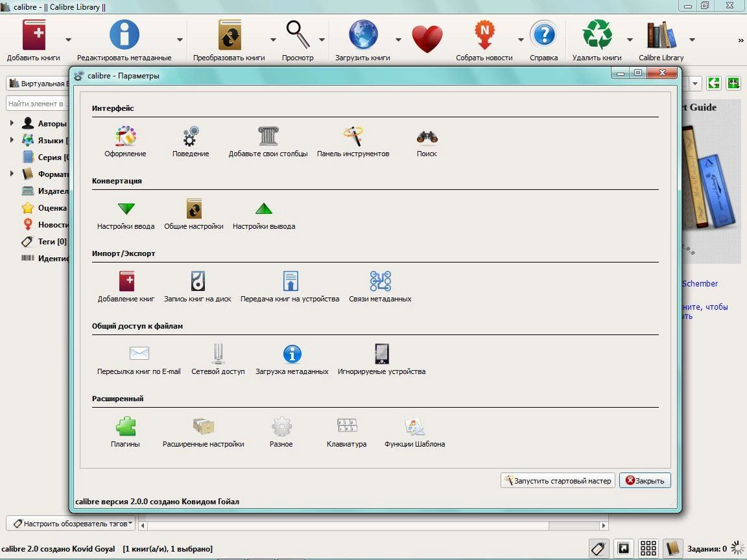
Task: Click Загрузить книги globe icon
Action: (363, 40)
